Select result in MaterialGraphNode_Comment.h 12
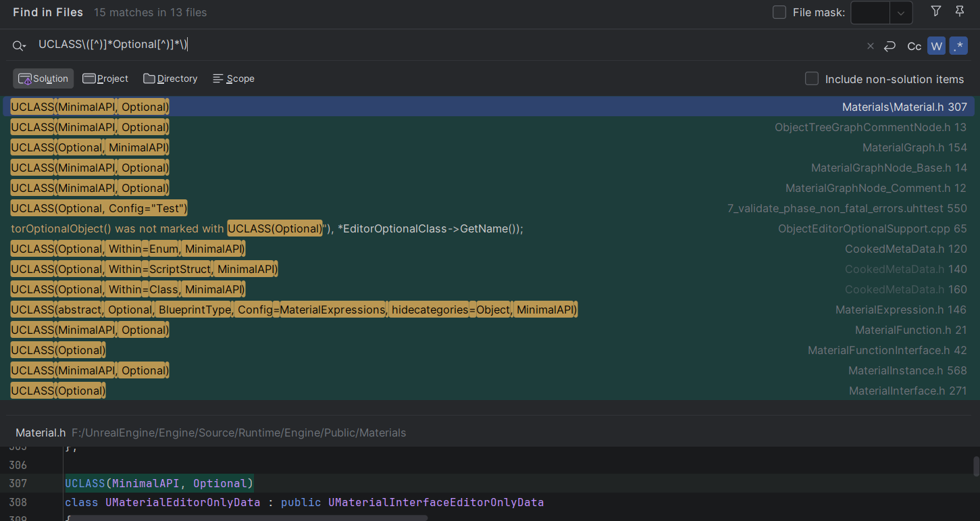 [489, 188]
